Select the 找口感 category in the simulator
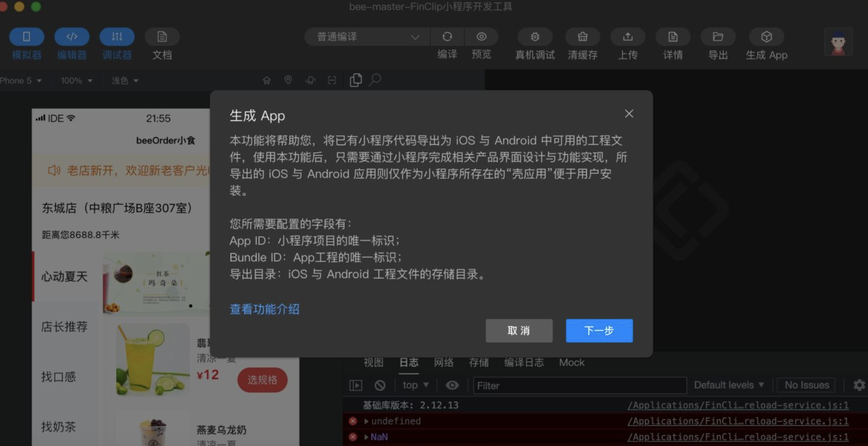868x446 pixels. click(64, 377)
